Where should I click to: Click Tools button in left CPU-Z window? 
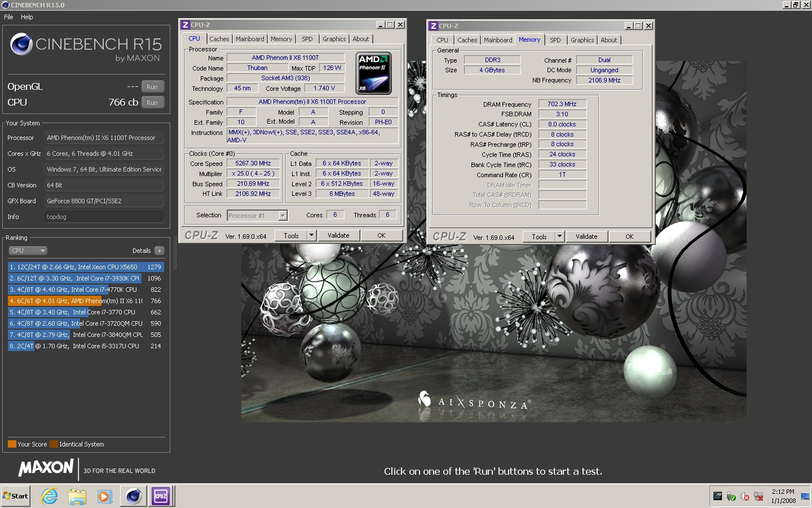[x=291, y=235]
